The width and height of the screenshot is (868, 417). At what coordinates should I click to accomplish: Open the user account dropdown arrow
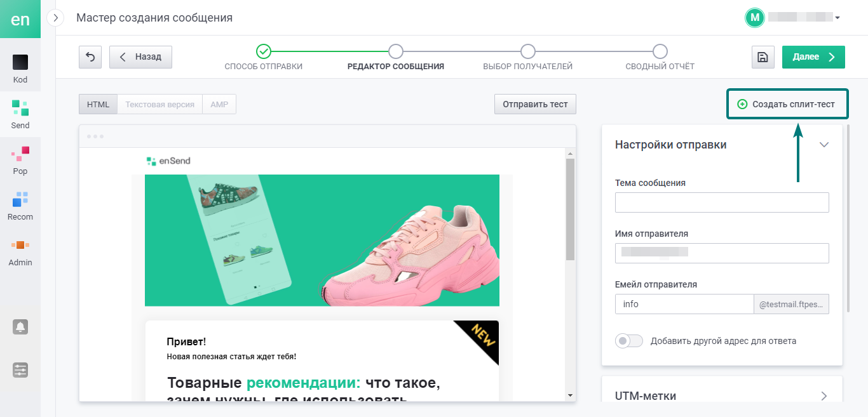pyautogui.click(x=837, y=18)
